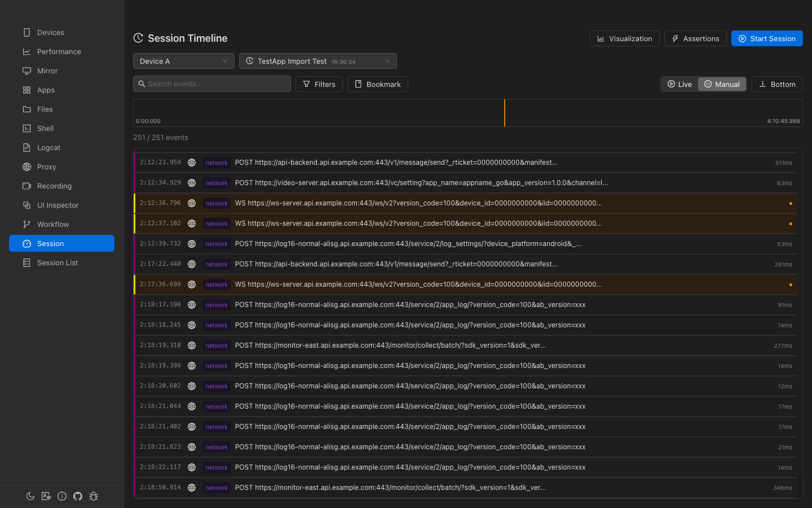This screenshot has width=812, height=508.
Task: Expand the TestApp Import Test session dropdown
Action: [317, 60]
